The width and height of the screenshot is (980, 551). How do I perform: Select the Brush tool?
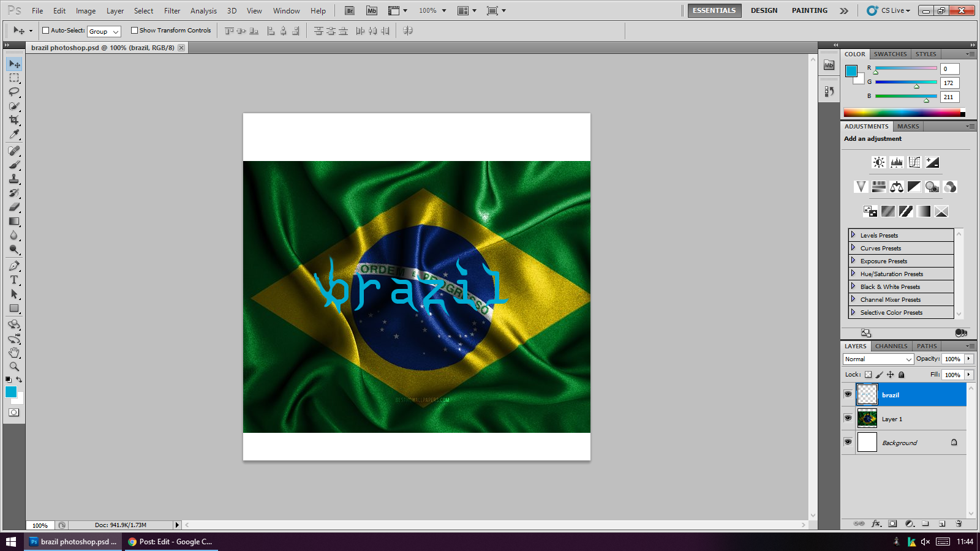(14, 165)
